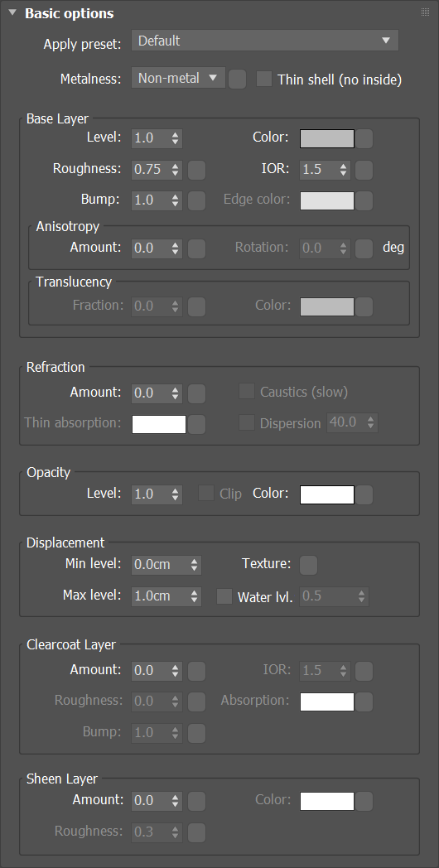Click the Clearcoat Absorption color swatch
439x868 pixels.
pos(327,702)
